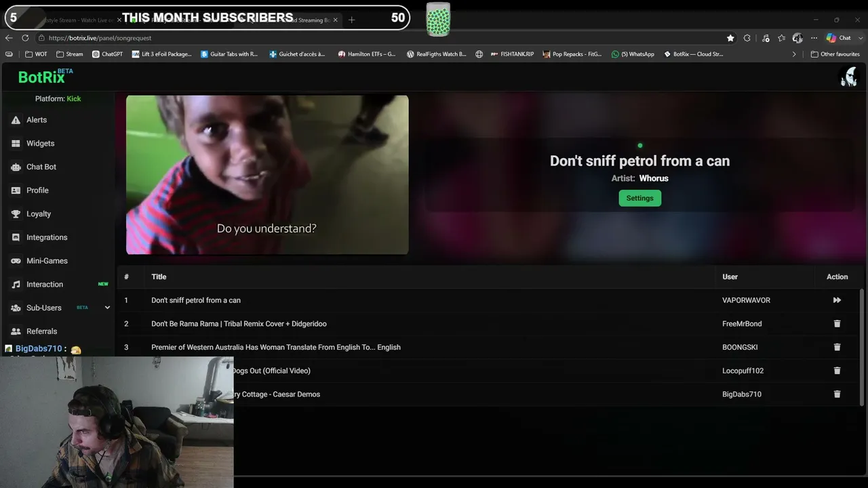This screenshot has width=868, height=488.
Task: Select 'Premier of Western Australia' song title
Action: pyautogui.click(x=276, y=347)
